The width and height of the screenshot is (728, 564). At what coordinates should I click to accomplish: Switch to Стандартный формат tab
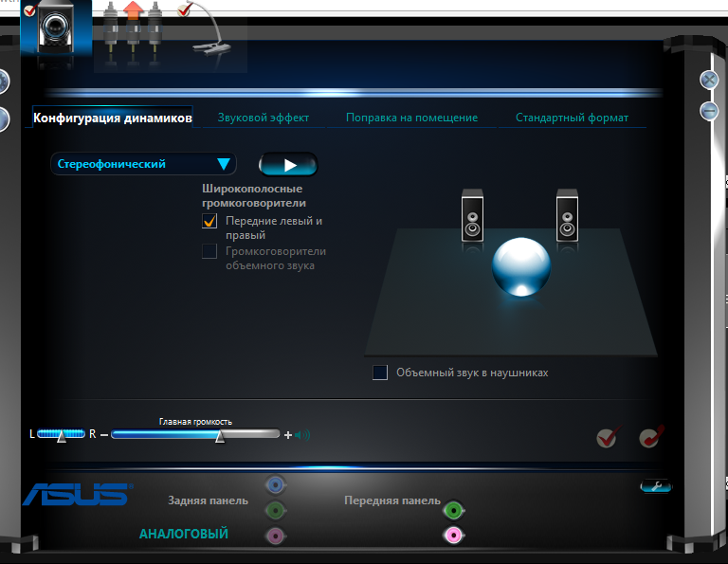pos(572,118)
